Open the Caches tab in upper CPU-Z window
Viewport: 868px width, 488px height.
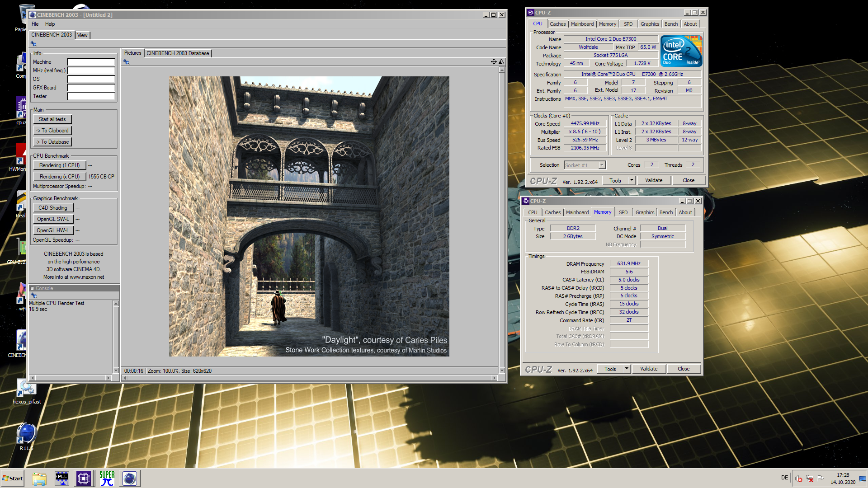pyautogui.click(x=557, y=24)
